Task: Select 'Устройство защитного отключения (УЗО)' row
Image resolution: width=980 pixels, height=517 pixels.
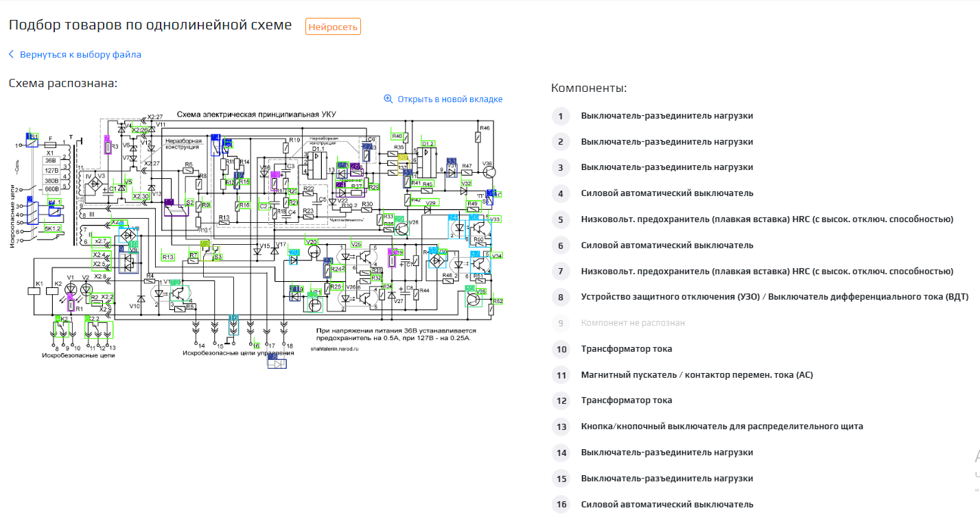Action: coord(775,297)
